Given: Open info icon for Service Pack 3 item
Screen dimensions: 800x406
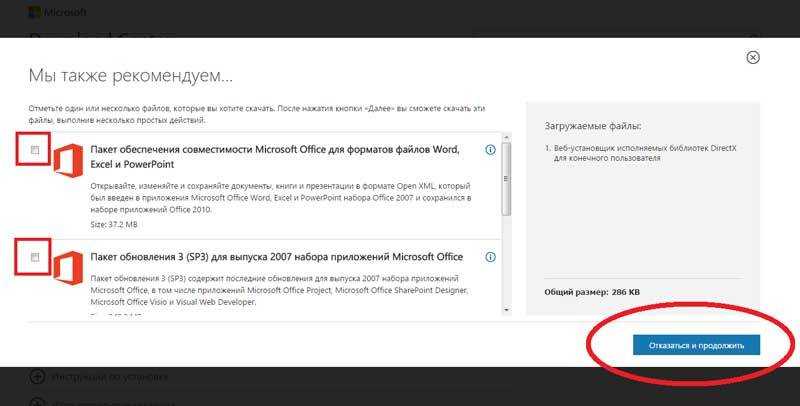Looking at the screenshot, I should click(x=490, y=257).
